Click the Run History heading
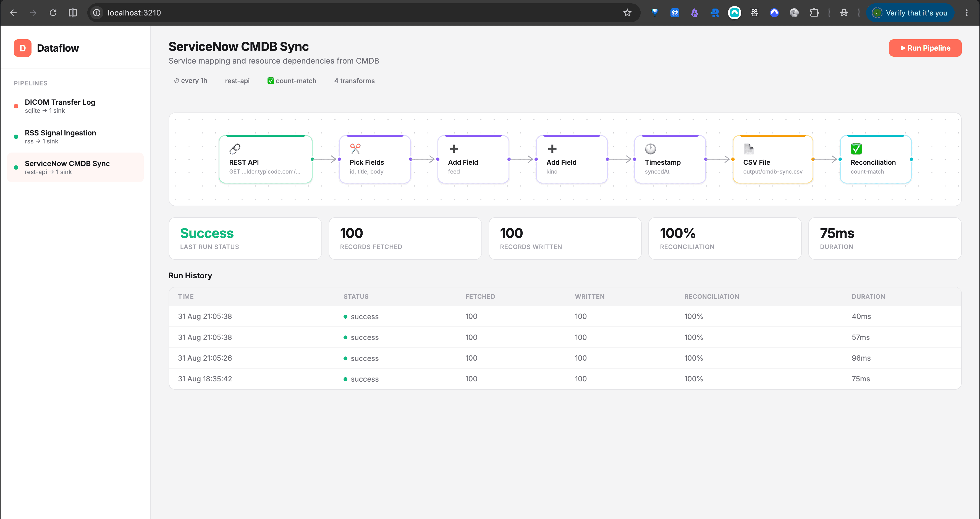 click(190, 276)
